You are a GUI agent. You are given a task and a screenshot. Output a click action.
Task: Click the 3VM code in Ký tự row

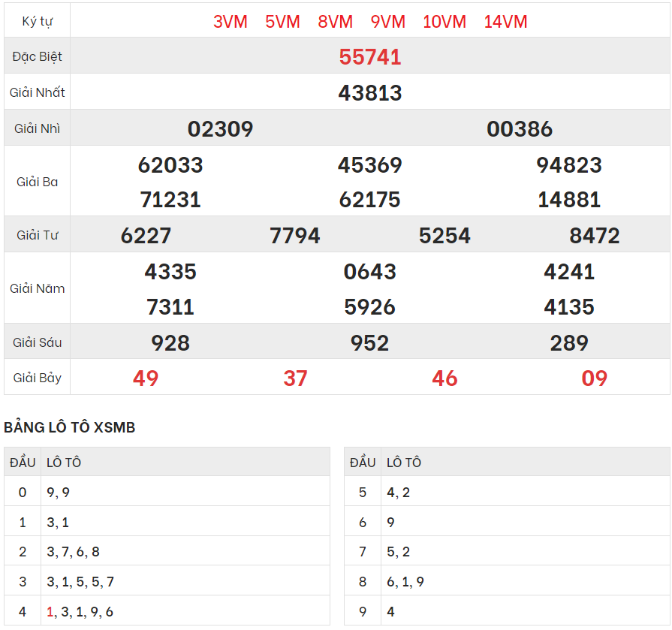click(x=231, y=22)
